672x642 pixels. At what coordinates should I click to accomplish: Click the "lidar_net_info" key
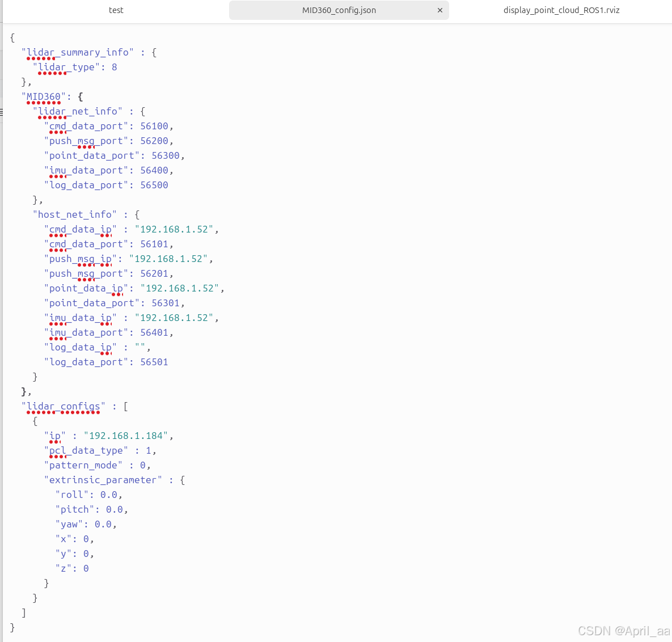(78, 111)
